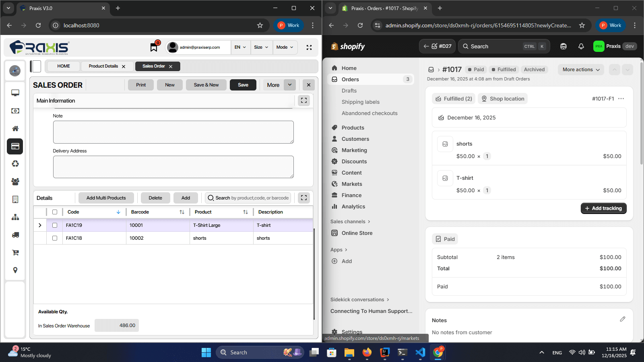Click the shorts product thumbnail in Shopify order

[445, 144]
